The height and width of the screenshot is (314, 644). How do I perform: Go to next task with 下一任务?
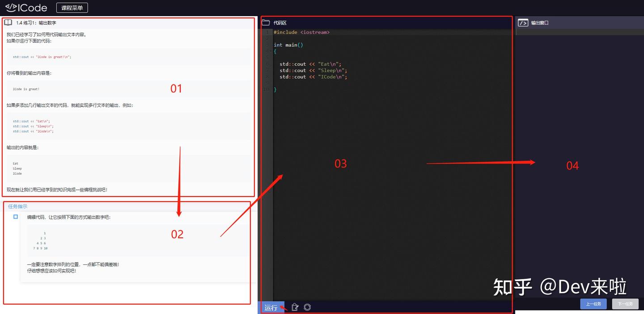(x=625, y=304)
